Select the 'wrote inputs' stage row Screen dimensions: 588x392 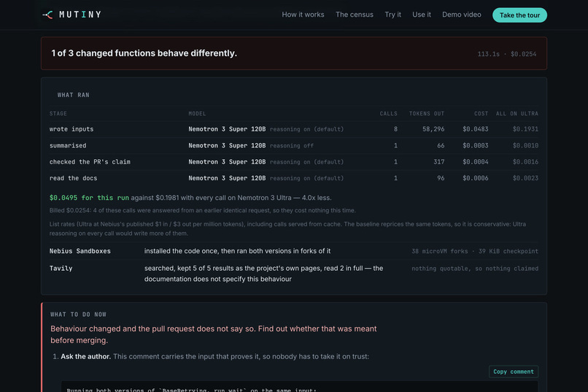point(293,129)
